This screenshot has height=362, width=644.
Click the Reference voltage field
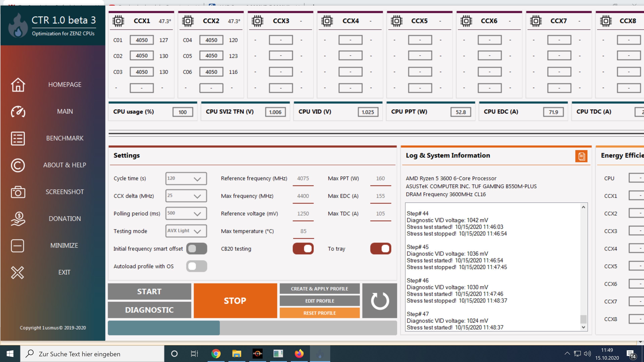click(303, 214)
